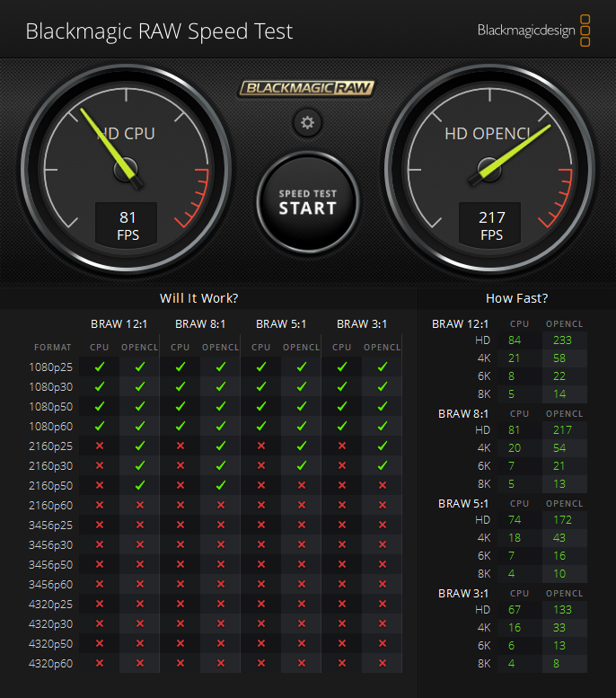Click the 'How Fast?' heading
This screenshot has height=698, width=616.
(516, 298)
